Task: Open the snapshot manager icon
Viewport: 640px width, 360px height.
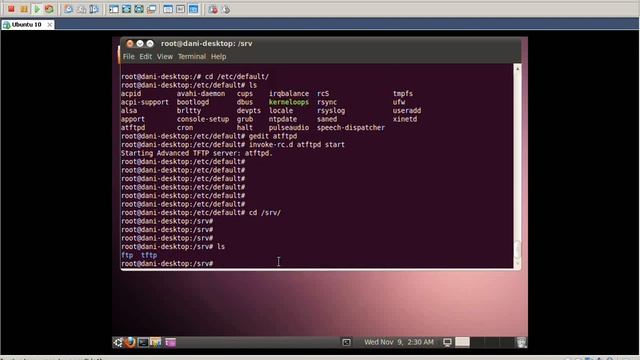Action: point(94,9)
